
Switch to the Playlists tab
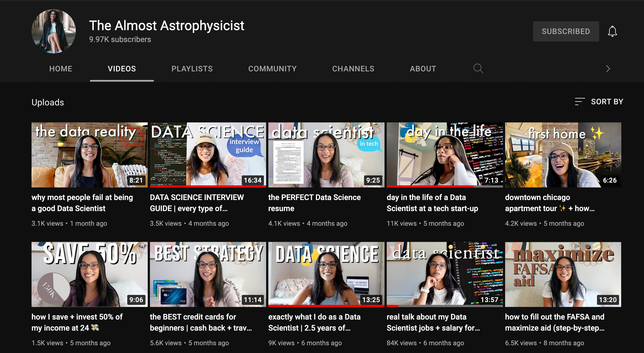[192, 69]
